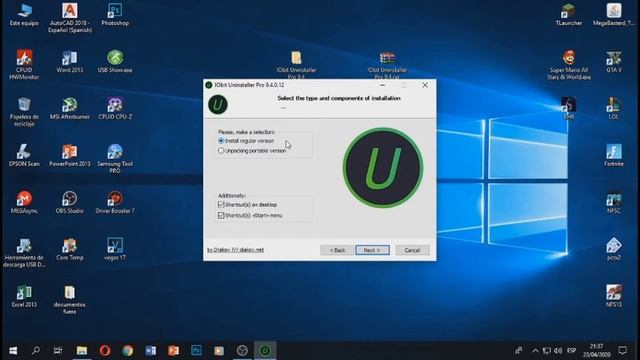The width and height of the screenshot is (640, 360).
Task: Close the IObit Uninstaller setup window
Action: pyautogui.click(x=425, y=85)
